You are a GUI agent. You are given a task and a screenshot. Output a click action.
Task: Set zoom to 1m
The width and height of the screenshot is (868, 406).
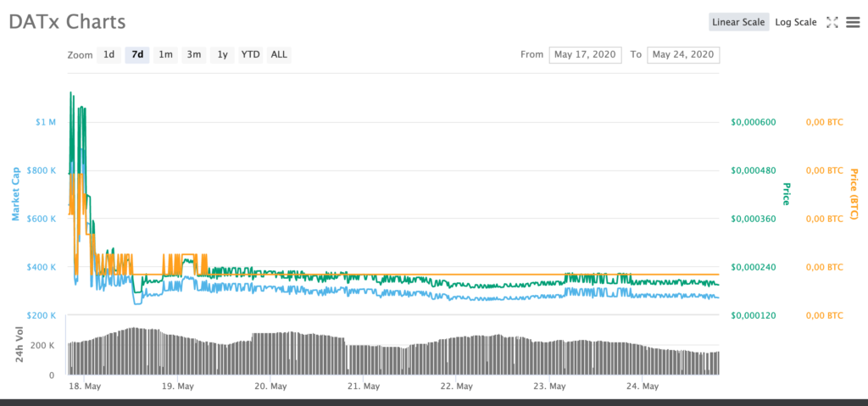pyautogui.click(x=165, y=55)
